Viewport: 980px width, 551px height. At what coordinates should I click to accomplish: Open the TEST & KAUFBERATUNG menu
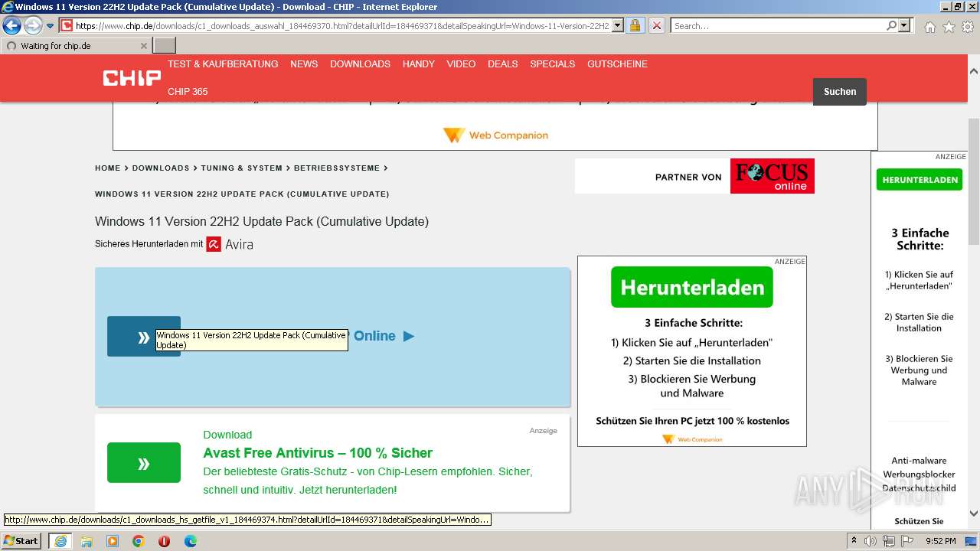point(223,64)
